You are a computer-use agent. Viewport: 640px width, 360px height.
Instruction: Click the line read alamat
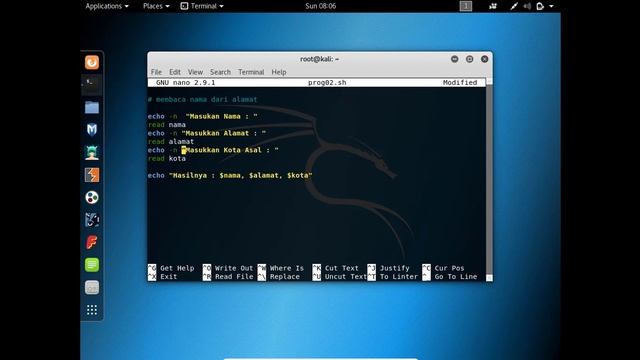pyautogui.click(x=171, y=142)
